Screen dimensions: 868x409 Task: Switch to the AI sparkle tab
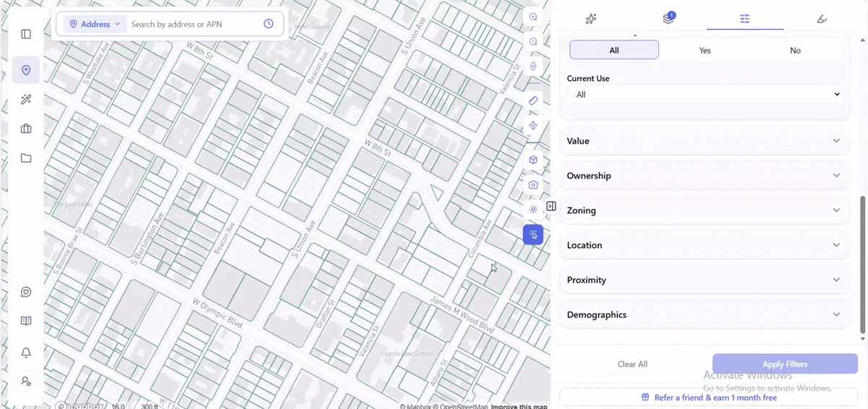tap(591, 19)
